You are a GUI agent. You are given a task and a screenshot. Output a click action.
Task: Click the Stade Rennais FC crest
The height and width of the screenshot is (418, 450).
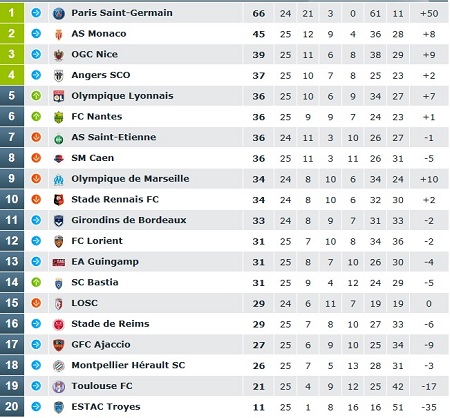[x=59, y=200]
